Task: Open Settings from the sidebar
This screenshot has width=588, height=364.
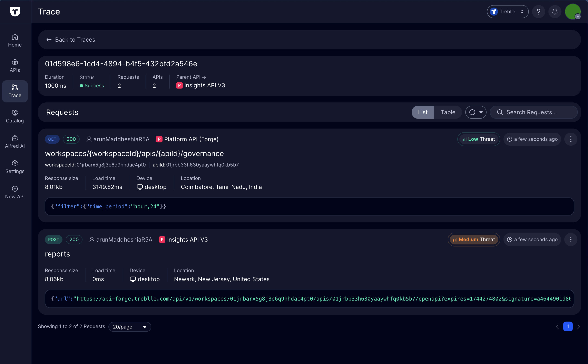Action: 15,167
